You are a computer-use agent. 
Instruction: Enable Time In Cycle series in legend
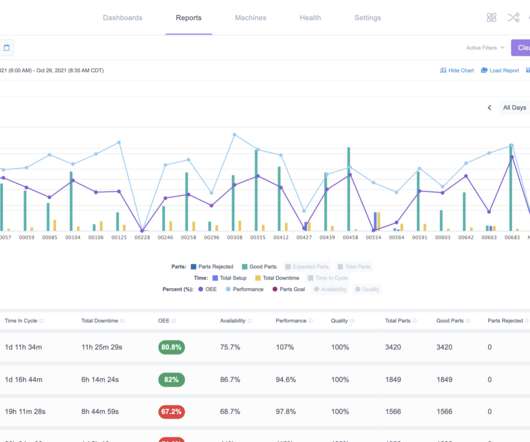328,278
